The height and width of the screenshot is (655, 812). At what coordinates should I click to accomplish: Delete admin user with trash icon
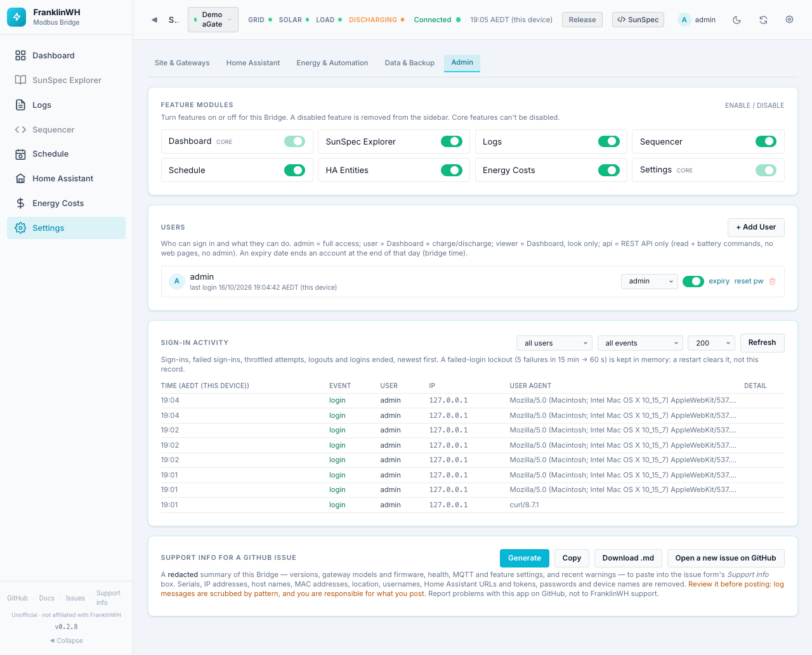[x=772, y=282]
